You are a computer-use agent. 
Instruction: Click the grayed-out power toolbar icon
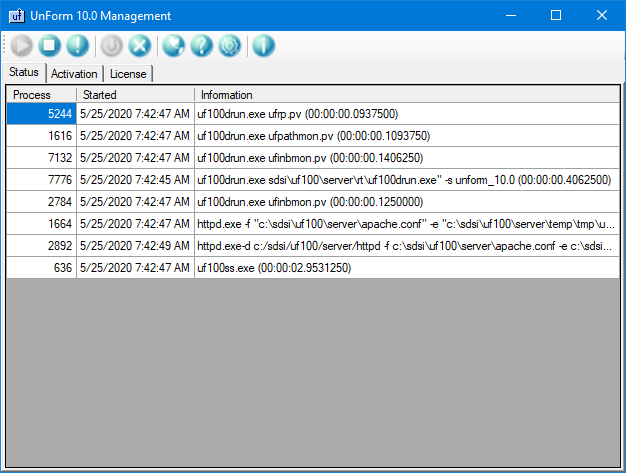(x=112, y=46)
